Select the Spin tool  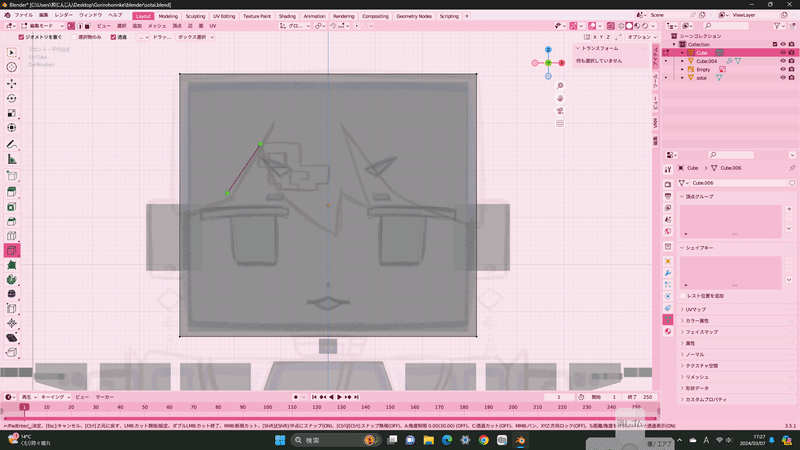pyautogui.click(x=12, y=280)
